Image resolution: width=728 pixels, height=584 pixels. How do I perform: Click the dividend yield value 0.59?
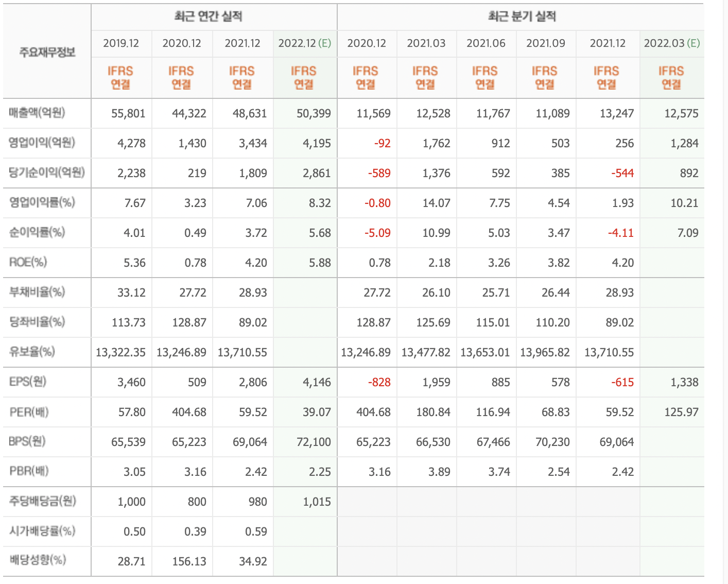tap(256, 531)
